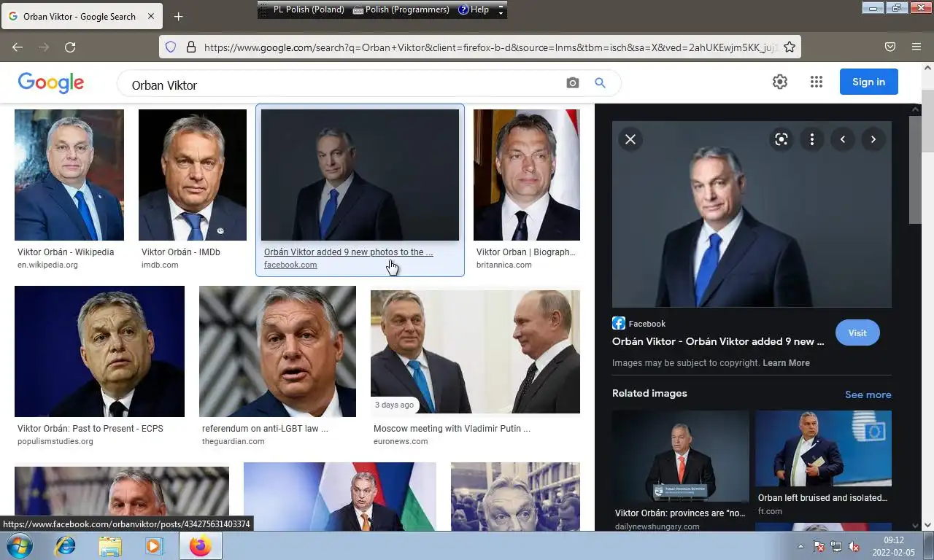Click the Google logo

(51, 82)
